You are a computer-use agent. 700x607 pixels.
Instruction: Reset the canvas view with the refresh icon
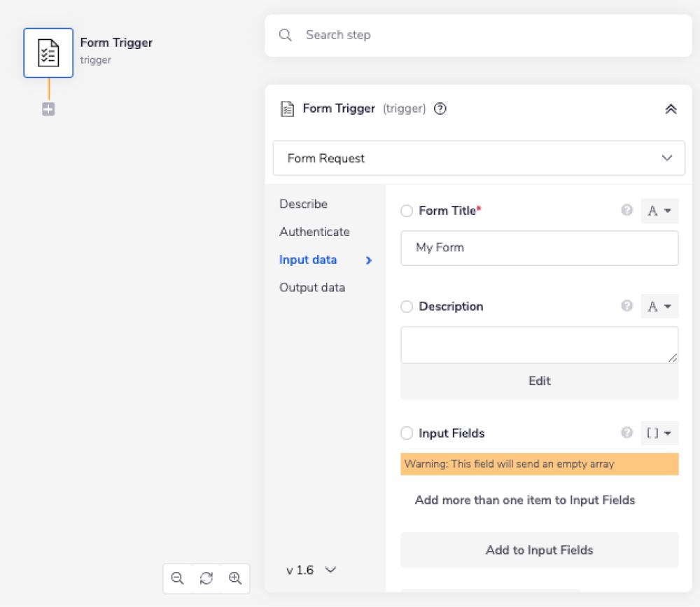pos(206,578)
